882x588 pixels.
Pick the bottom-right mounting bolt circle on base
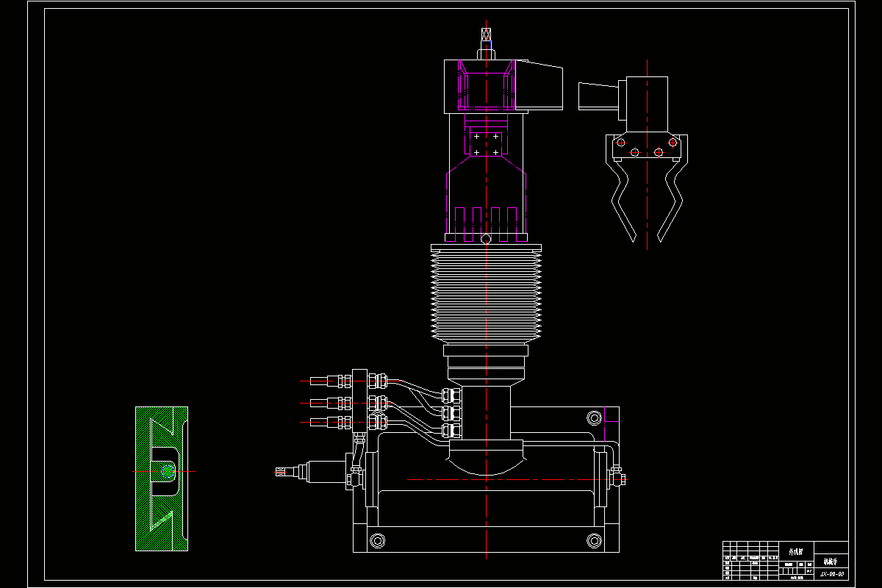pyautogui.click(x=594, y=541)
